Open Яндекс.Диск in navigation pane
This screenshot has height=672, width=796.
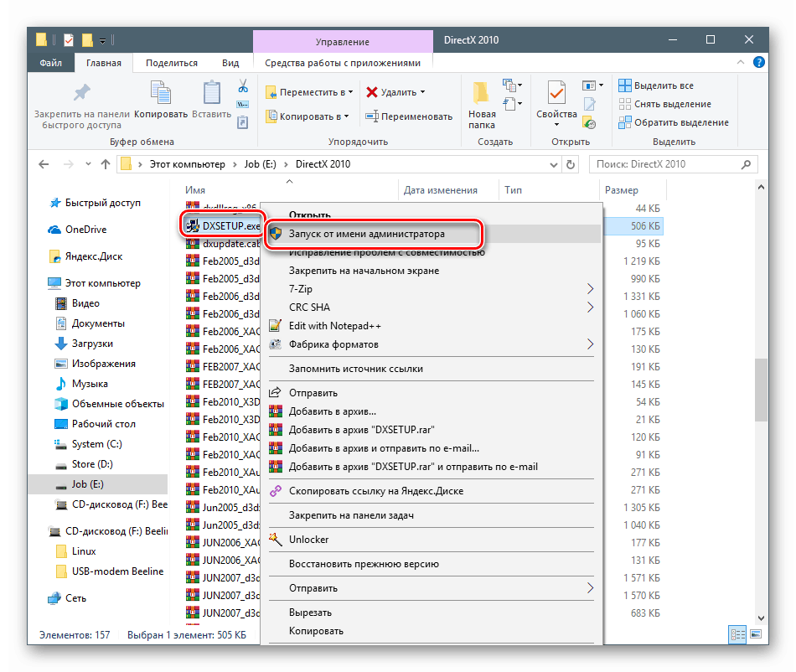[x=85, y=256]
